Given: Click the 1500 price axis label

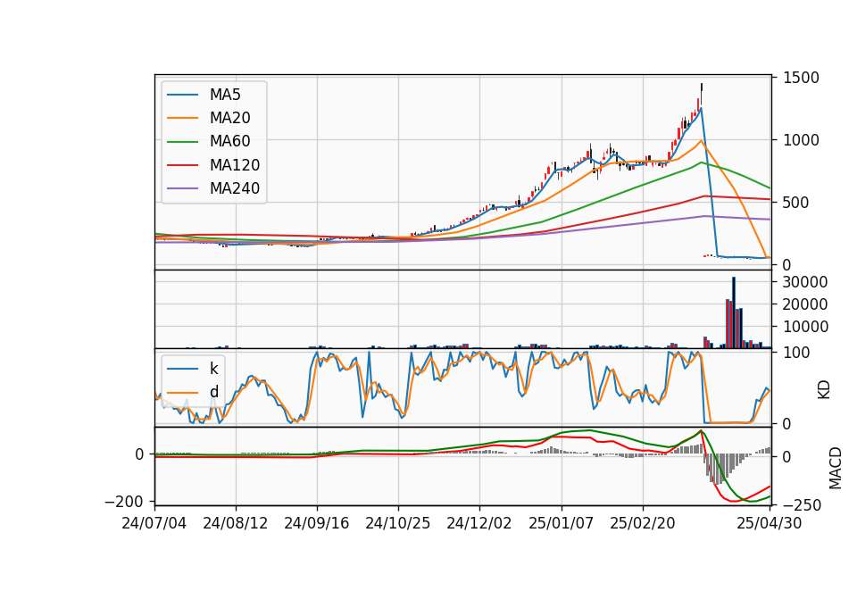Looking at the screenshot, I should tap(802, 78).
